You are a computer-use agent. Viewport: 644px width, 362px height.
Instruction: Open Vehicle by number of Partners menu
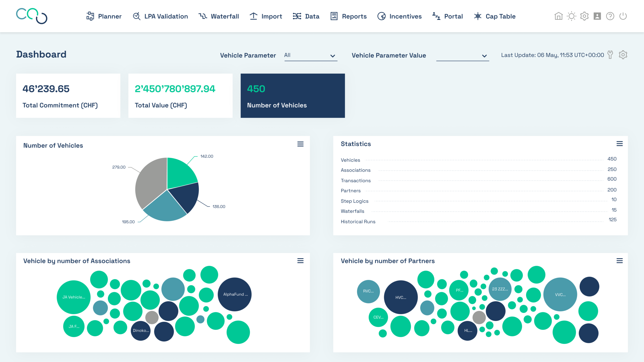pyautogui.click(x=619, y=261)
